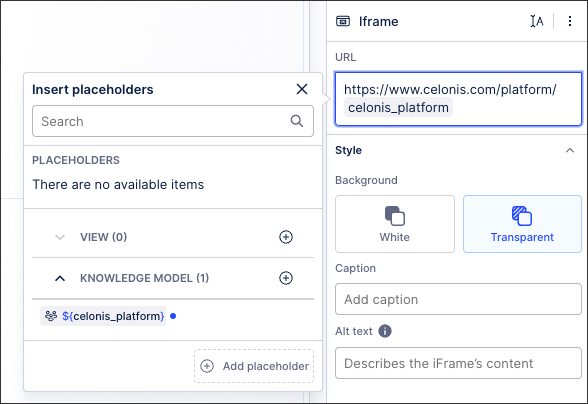Image resolution: width=588 pixels, height=404 pixels.
Task: Click the people icon beside ${celonis_platform}
Action: click(51, 316)
